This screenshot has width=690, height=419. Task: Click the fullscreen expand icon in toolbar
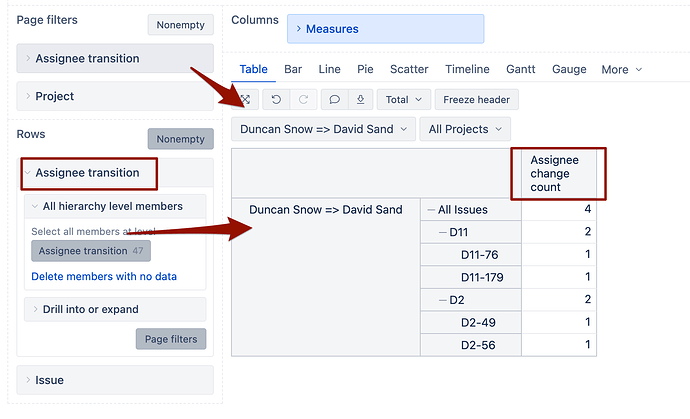click(246, 100)
